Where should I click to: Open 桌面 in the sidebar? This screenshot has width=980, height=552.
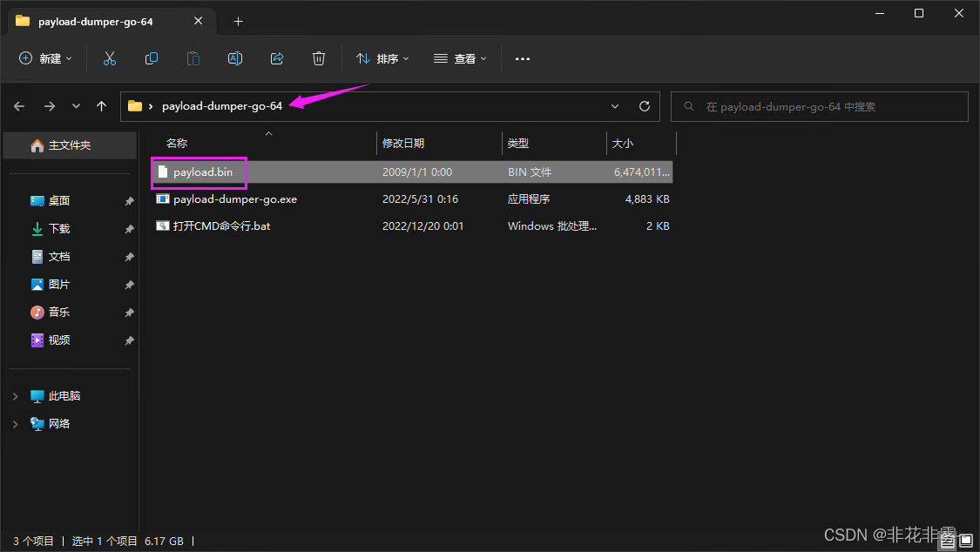coord(59,201)
